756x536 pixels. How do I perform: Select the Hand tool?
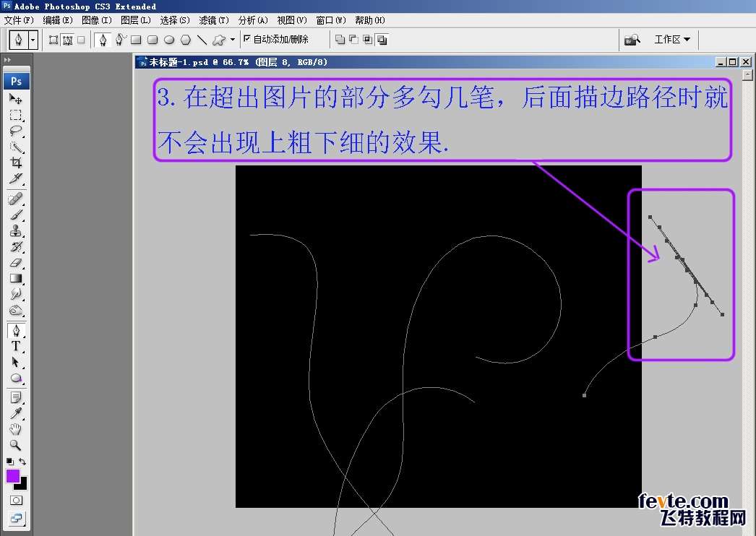(16, 430)
